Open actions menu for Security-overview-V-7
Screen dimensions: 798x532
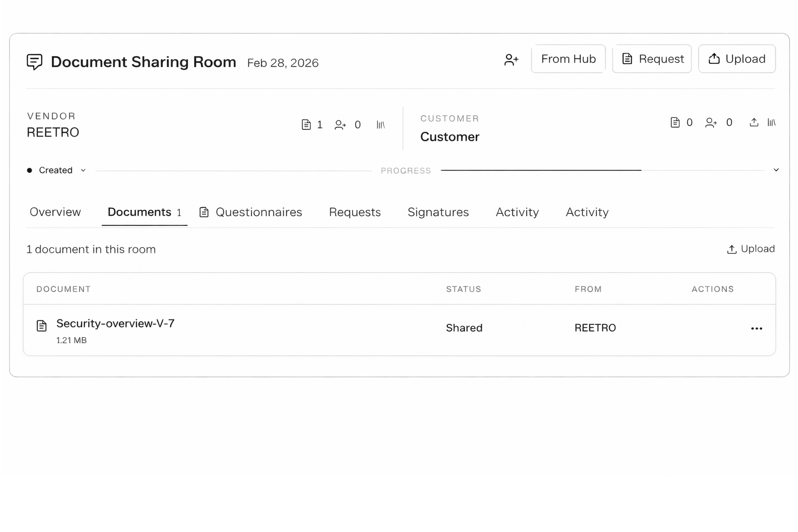click(756, 328)
